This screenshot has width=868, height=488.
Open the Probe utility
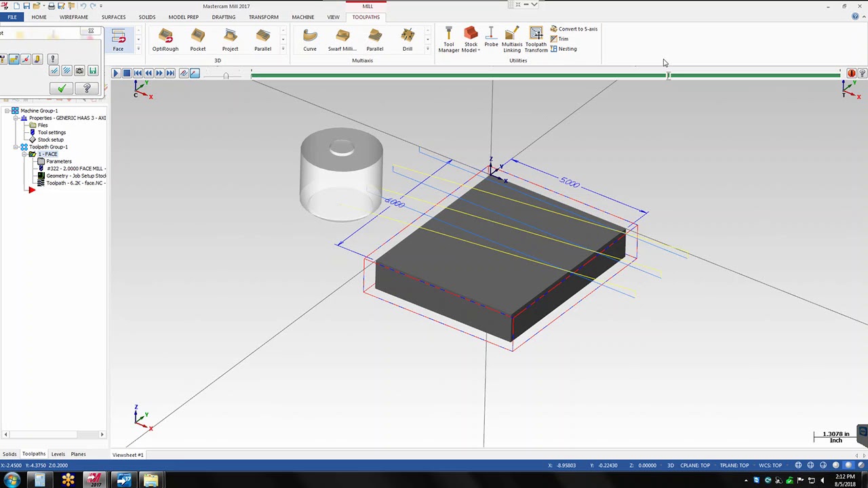click(x=491, y=38)
